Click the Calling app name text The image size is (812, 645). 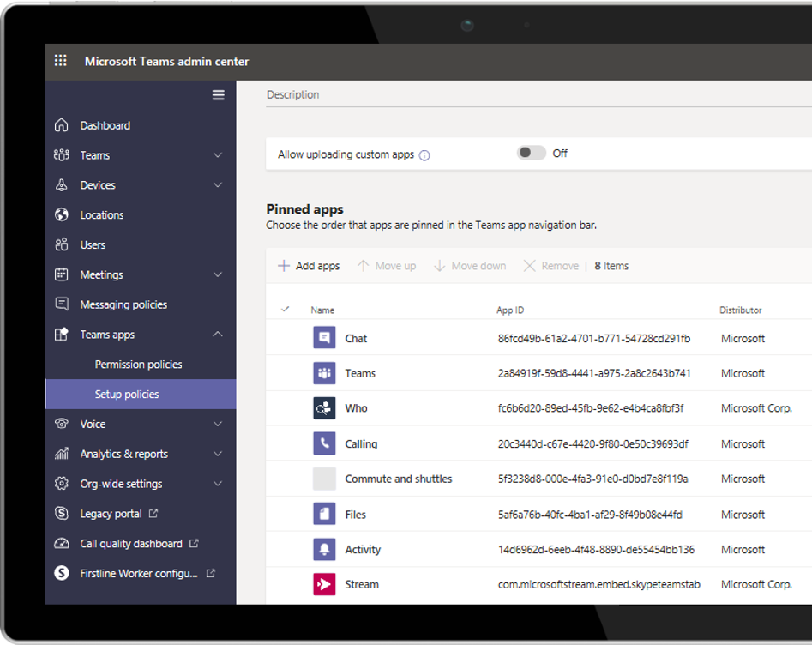(362, 444)
